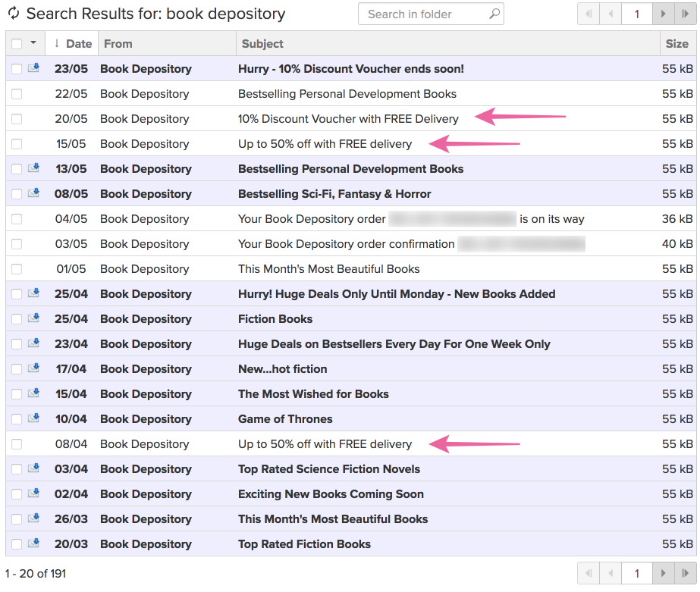
Task: Tick checkbox for the 15/05 email
Action: [x=17, y=144]
